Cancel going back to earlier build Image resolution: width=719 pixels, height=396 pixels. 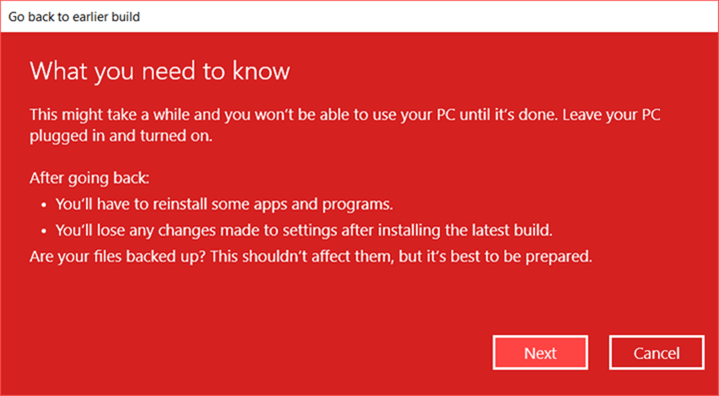pyautogui.click(x=657, y=352)
